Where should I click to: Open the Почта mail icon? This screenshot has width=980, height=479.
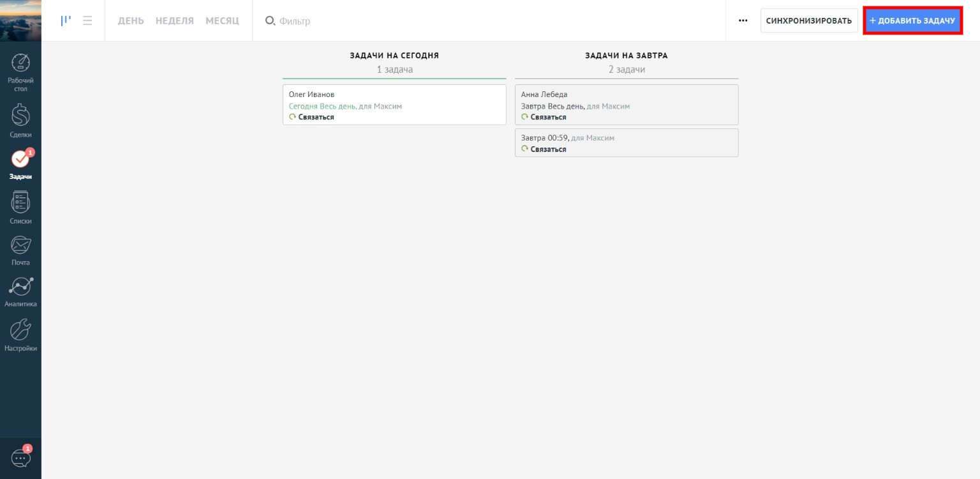tap(20, 245)
